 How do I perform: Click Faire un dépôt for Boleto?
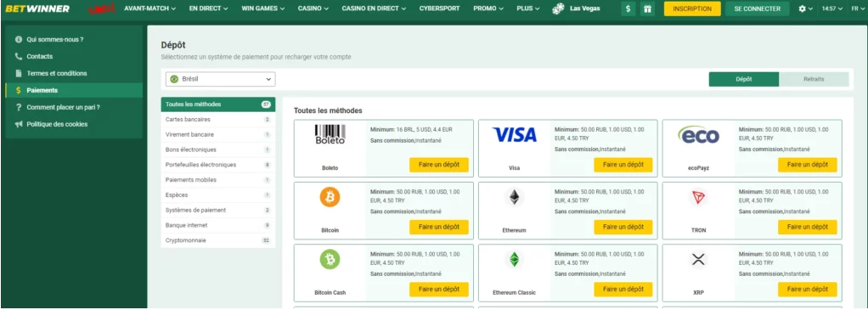(x=439, y=165)
